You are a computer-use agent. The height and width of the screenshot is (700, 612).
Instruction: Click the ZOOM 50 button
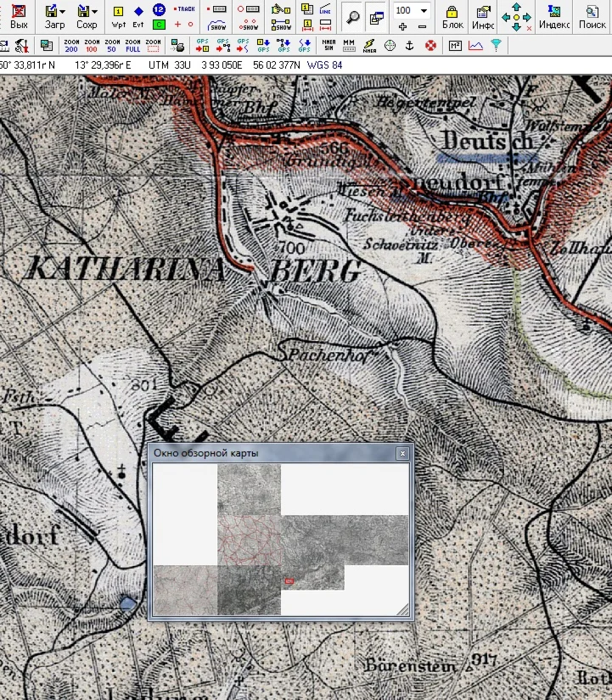112,45
